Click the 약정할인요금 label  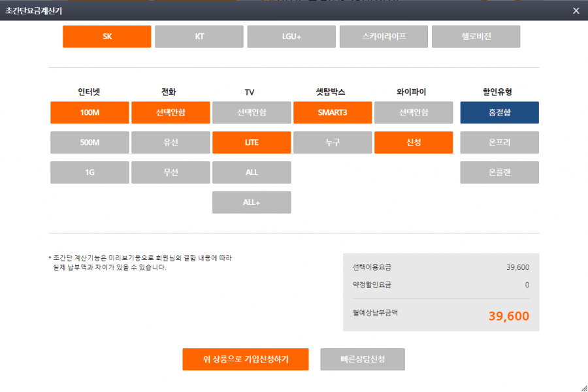coord(372,285)
